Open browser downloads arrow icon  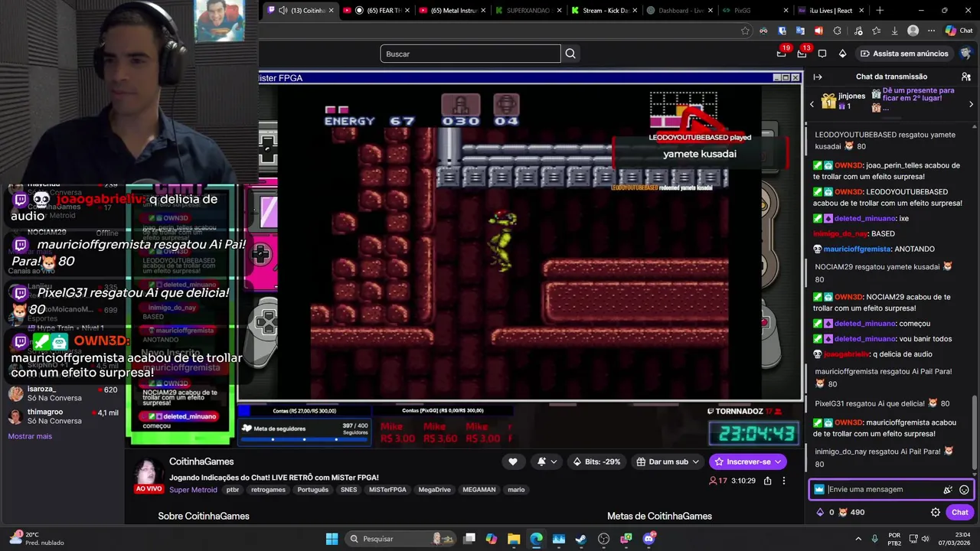tap(894, 31)
